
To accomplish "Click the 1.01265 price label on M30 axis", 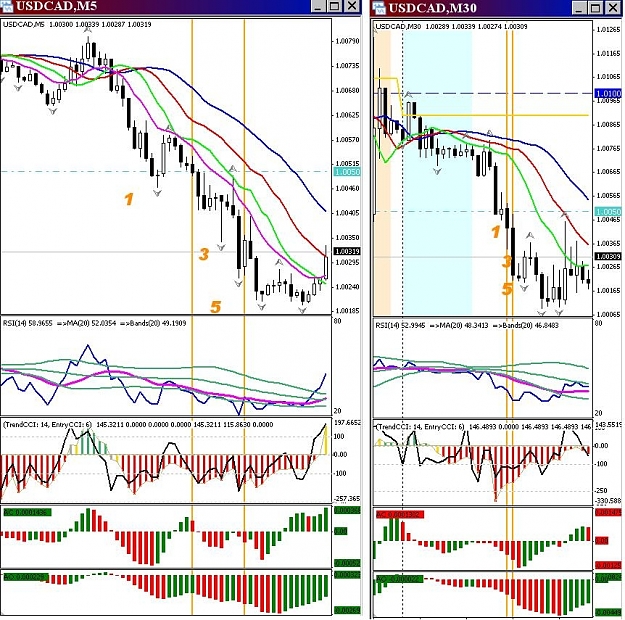I will pos(608,30).
